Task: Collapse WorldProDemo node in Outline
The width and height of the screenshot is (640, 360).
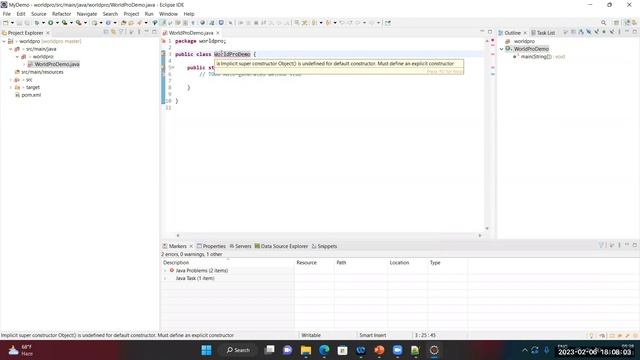Action: click(x=502, y=49)
